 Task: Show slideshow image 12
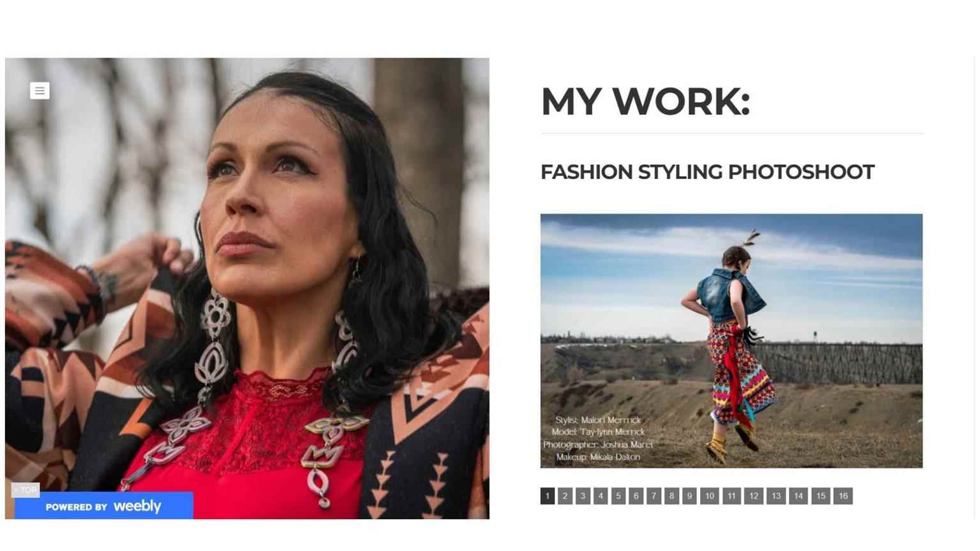(x=754, y=496)
